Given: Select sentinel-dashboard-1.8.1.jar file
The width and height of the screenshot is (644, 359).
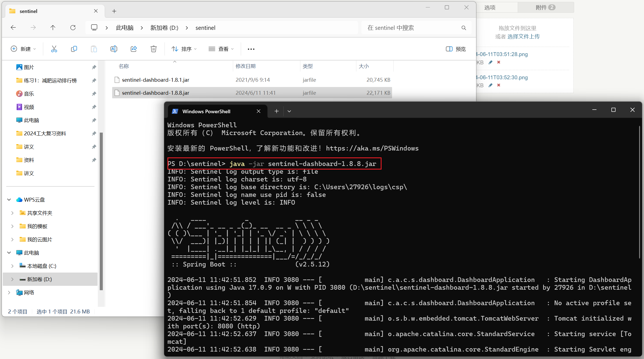Looking at the screenshot, I should (252, 80).
